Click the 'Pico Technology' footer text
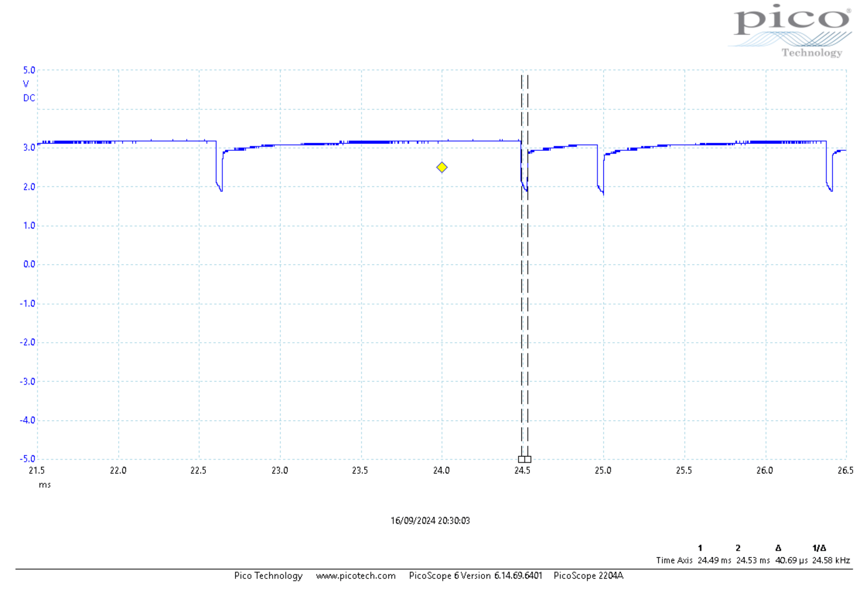The height and width of the screenshot is (613, 868). coord(268,576)
